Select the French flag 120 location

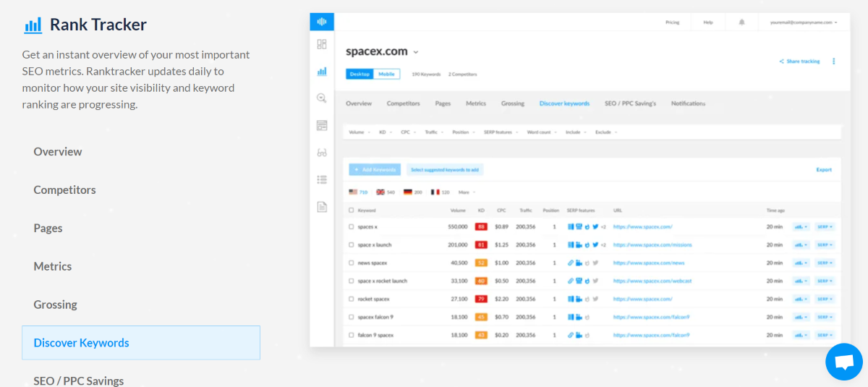pyautogui.click(x=441, y=192)
